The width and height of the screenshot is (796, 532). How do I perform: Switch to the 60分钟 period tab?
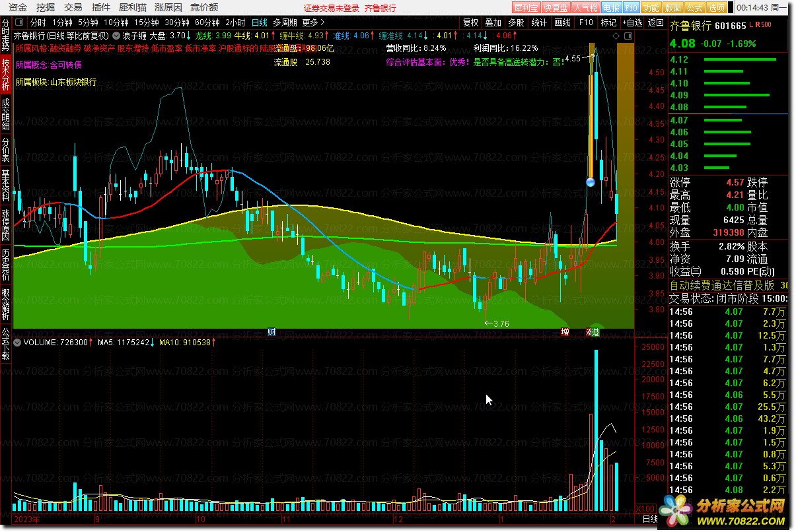[x=207, y=22]
